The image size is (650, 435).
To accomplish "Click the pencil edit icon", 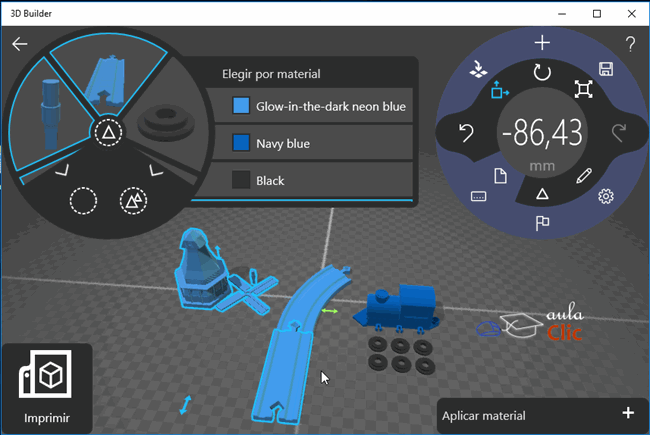I will 584,176.
